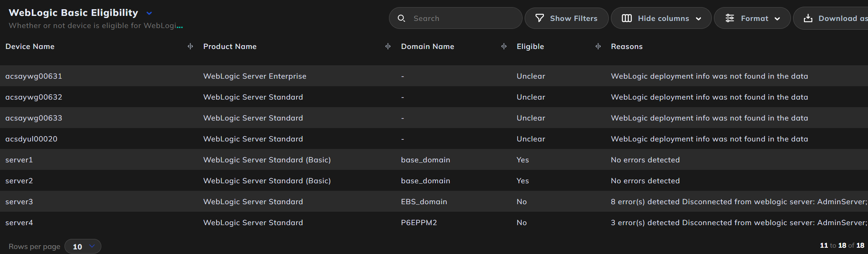Expand the Format dropdown arrow
The width and height of the screenshot is (868, 254).
pyautogui.click(x=777, y=19)
